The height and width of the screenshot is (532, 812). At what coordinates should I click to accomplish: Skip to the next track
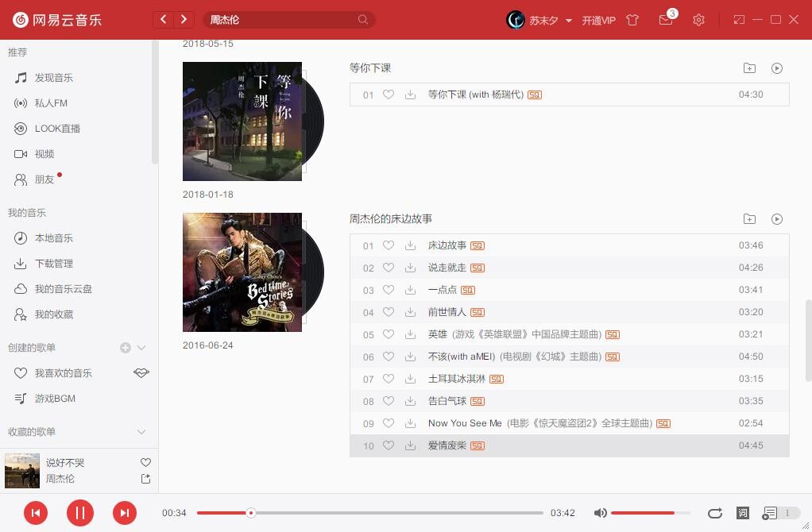124,513
